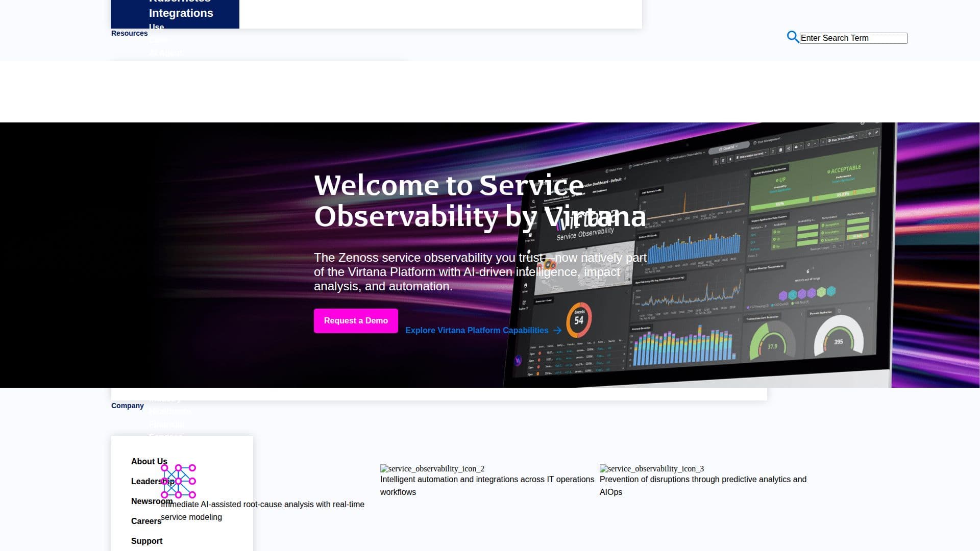Click the service_observability_icon_2 image
The width and height of the screenshot is (980, 551).
tap(432, 469)
